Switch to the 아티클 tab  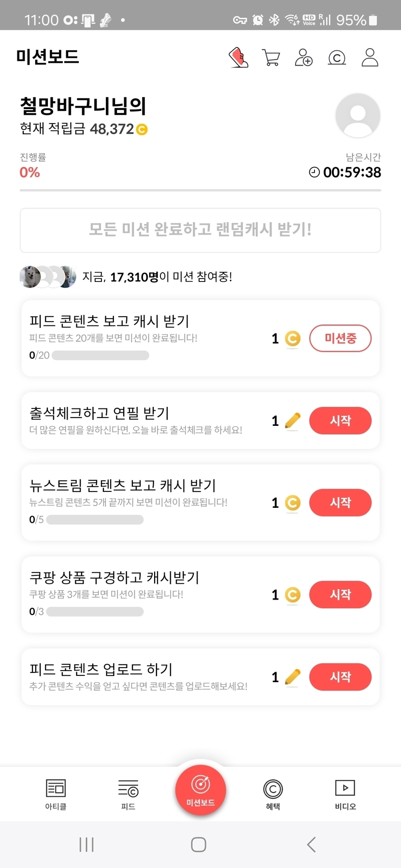[x=56, y=794]
